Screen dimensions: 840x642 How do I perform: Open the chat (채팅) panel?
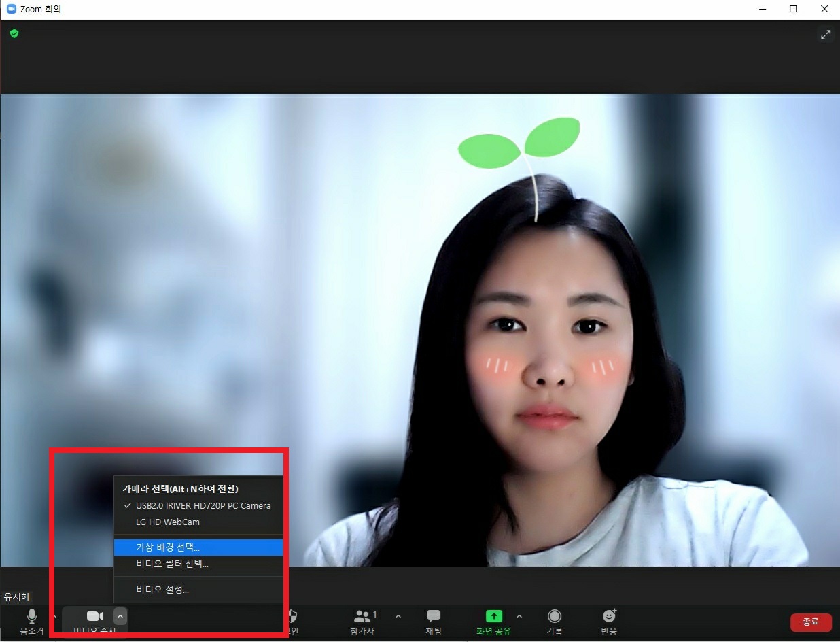coord(433,617)
